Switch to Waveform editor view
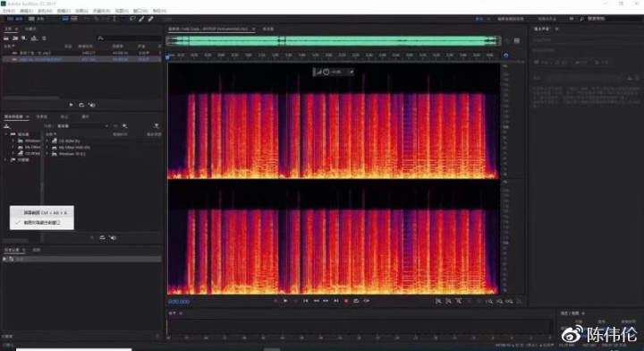 (x=15, y=19)
